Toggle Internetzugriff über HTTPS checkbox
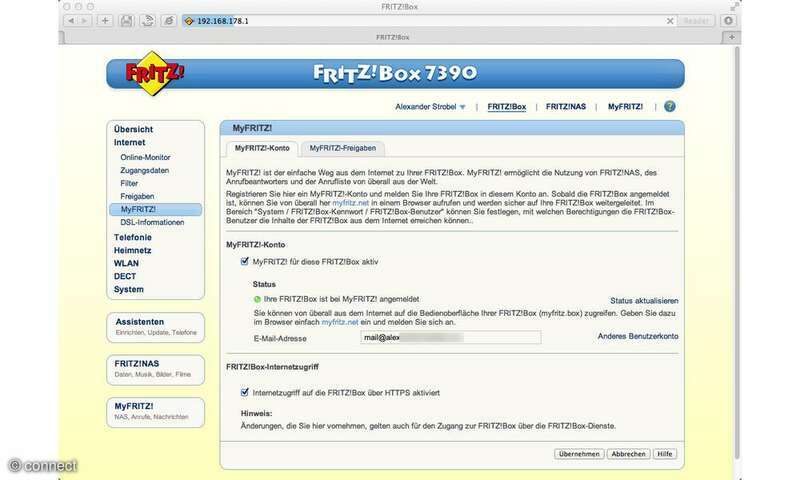Image resolution: width=800 pixels, height=480 pixels. [245, 392]
